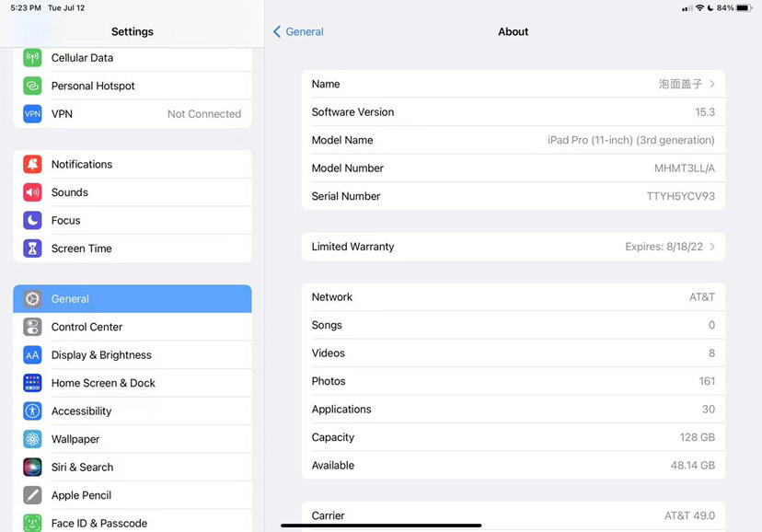762x532 pixels.
Task: Tap the 5:23 PM clock in status bar
Action: click(26, 7)
